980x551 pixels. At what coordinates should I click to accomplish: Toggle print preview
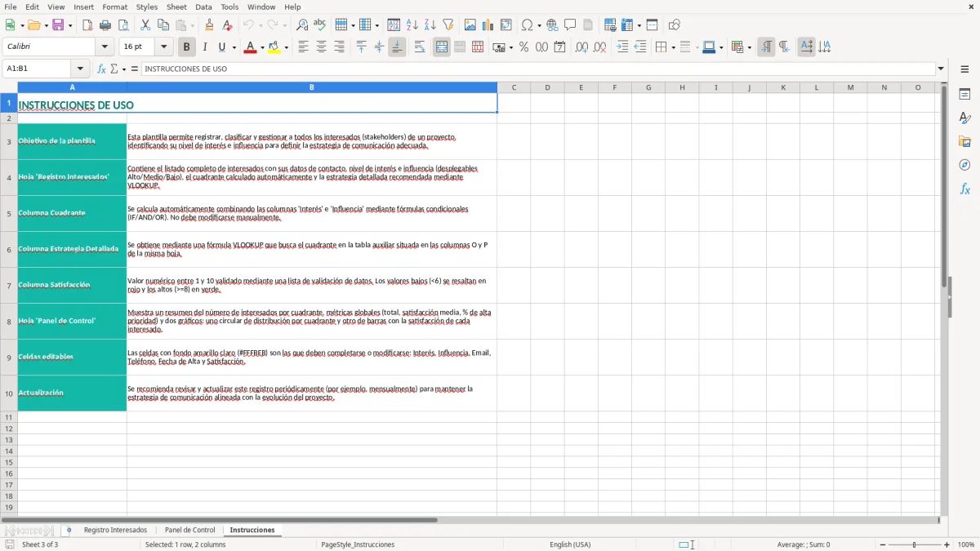click(123, 25)
